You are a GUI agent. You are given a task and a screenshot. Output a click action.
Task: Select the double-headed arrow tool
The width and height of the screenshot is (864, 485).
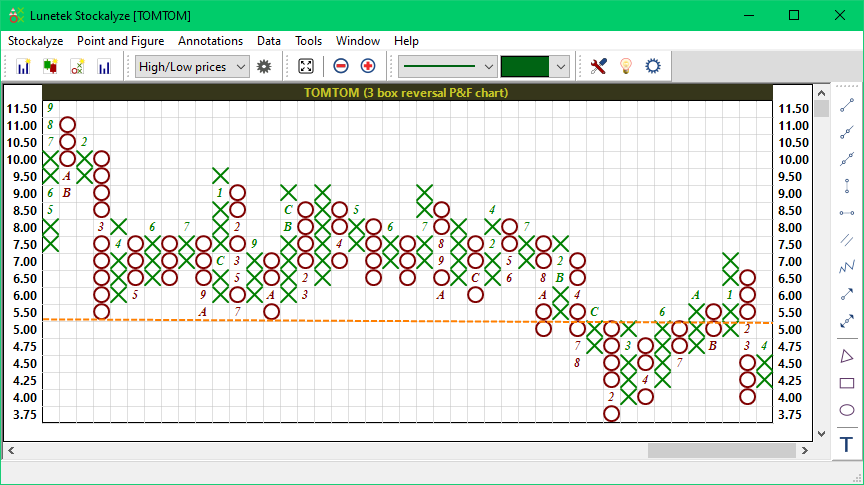tap(847, 321)
